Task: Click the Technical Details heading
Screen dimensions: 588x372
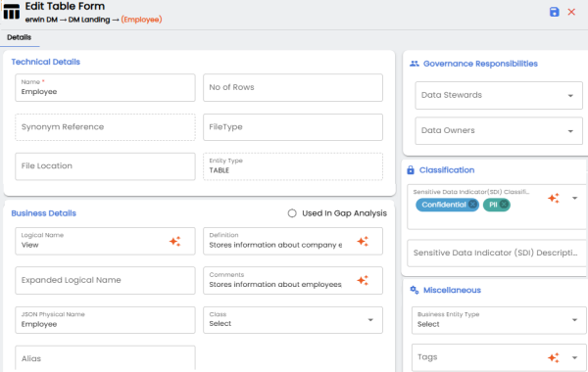Action: tap(46, 62)
